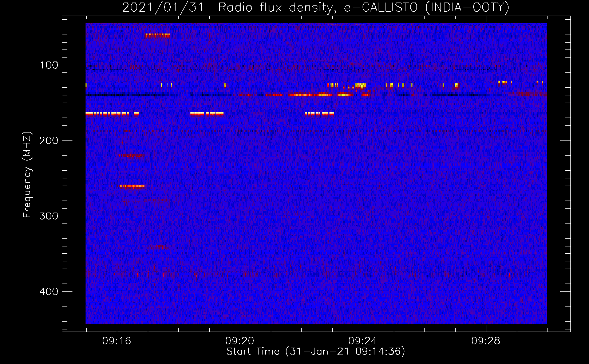589x364 pixels.
Task: Select the 09:24 time tick label
Action: [363, 341]
